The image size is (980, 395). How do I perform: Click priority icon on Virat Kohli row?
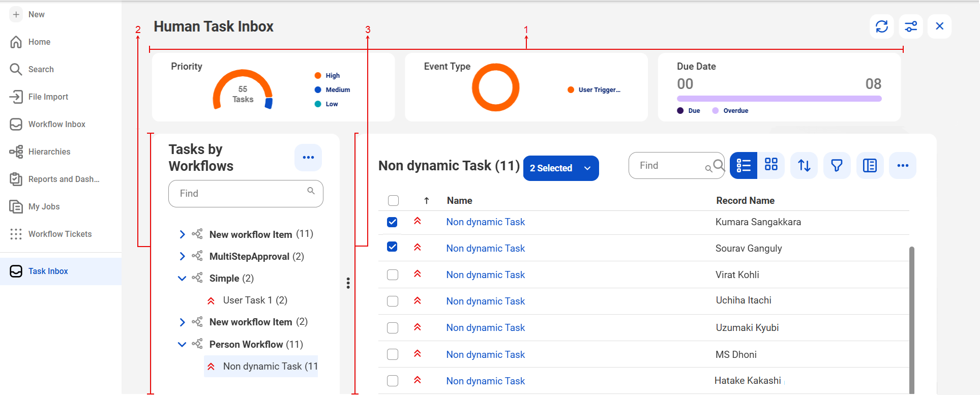(418, 274)
